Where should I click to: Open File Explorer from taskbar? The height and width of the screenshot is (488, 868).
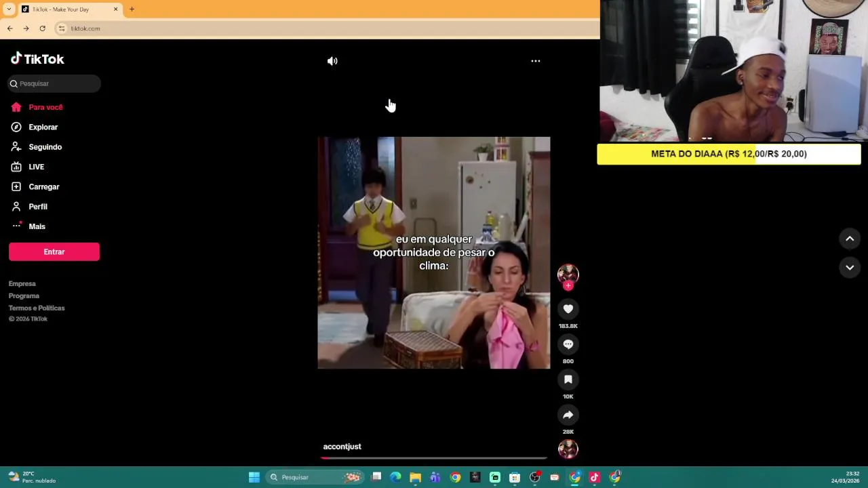point(415,477)
